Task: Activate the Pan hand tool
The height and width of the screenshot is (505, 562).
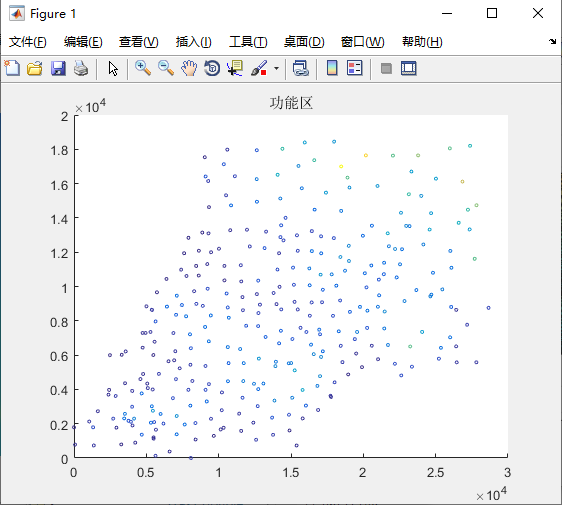Action: 189,68
